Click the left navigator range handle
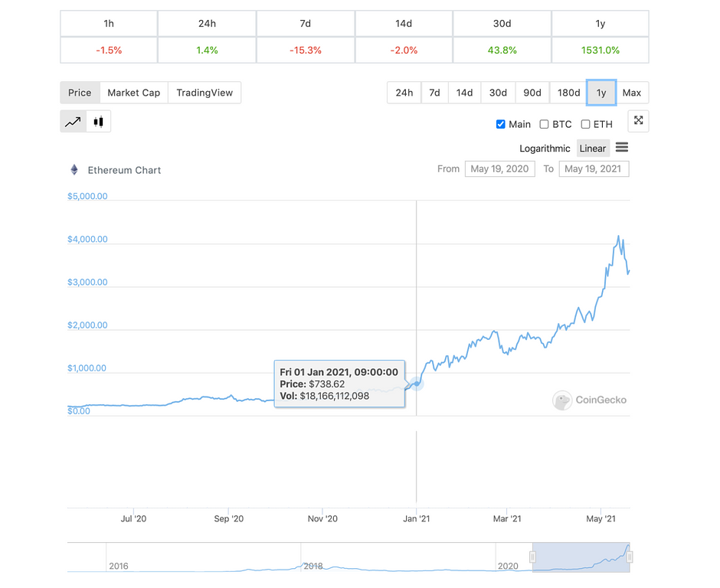 (532, 557)
